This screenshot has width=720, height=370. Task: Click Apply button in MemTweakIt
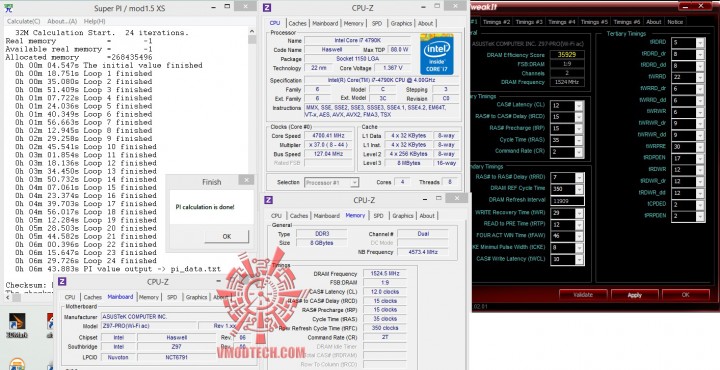pyautogui.click(x=635, y=295)
